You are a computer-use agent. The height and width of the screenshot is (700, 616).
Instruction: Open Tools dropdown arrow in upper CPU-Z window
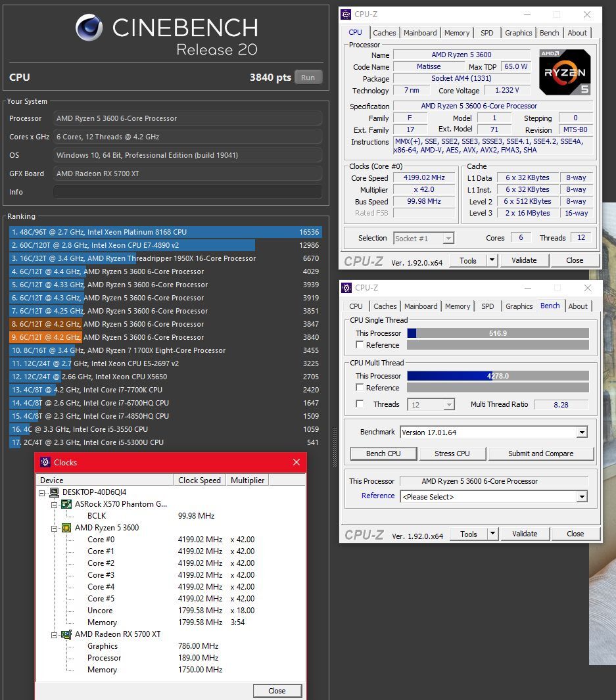(x=492, y=260)
